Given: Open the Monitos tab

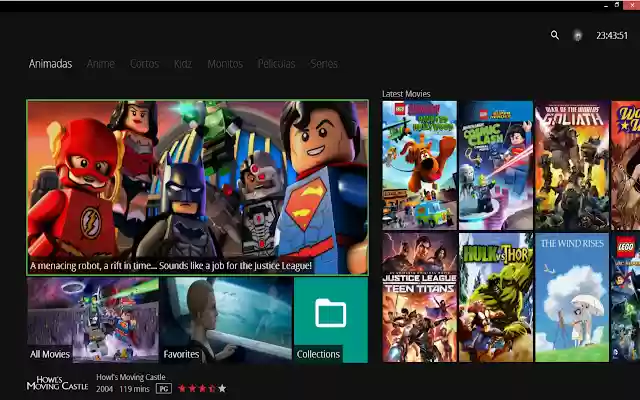Looking at the screenshot, I should pyautogui.click(x=225, y=64).
